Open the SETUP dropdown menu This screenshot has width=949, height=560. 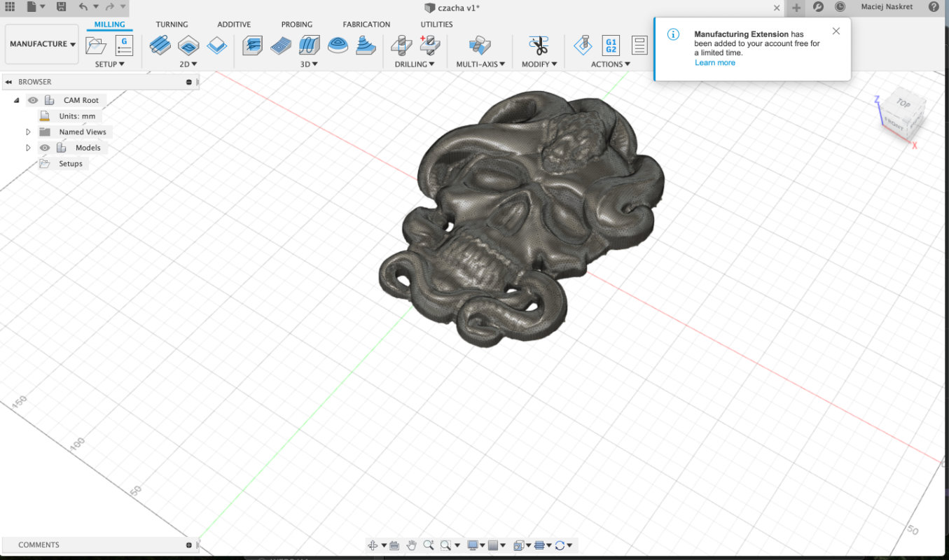pos(110,64)
